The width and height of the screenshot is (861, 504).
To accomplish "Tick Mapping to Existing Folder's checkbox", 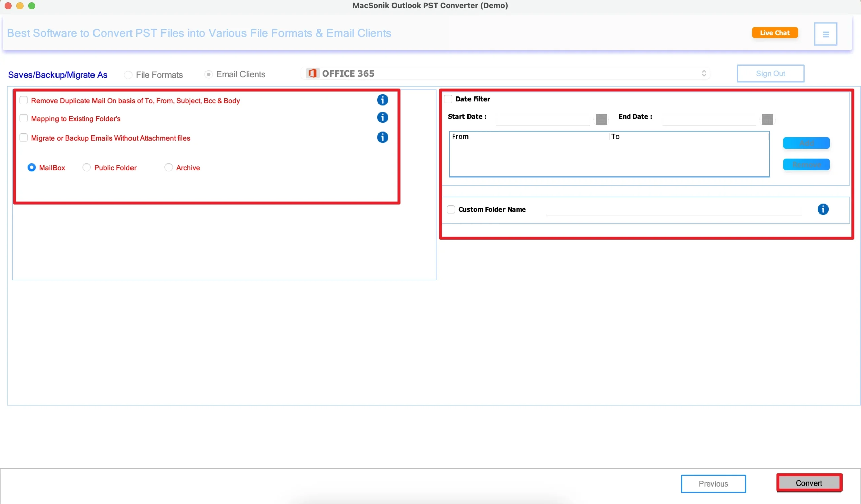I will click(x=23, y=118).
